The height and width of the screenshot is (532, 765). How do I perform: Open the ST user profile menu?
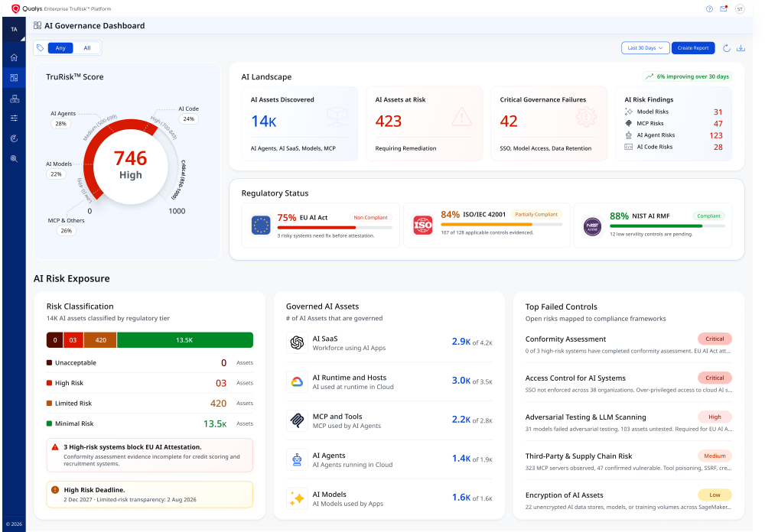point(740,8)
